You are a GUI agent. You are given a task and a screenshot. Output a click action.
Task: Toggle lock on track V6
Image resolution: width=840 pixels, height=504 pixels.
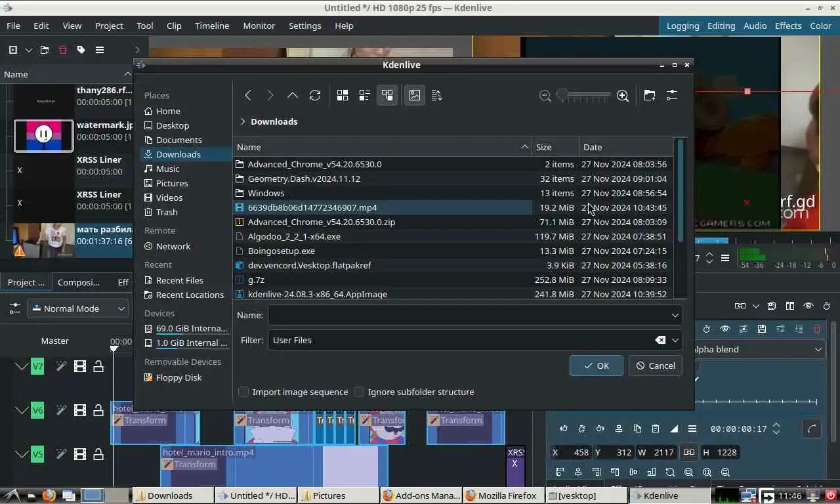point(98,410)
